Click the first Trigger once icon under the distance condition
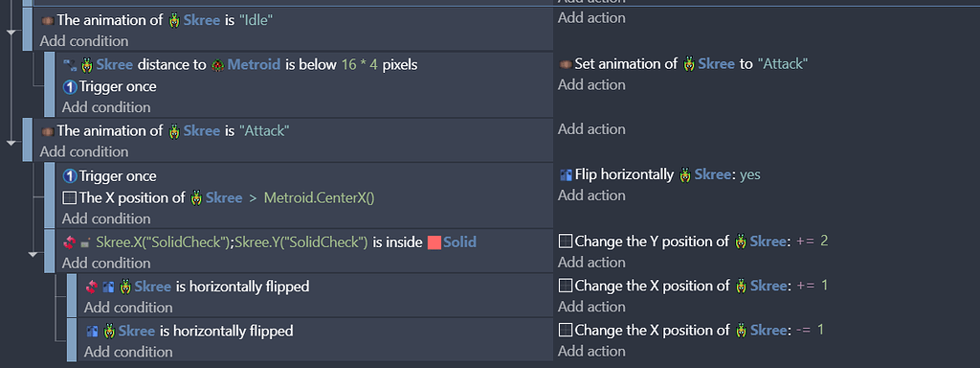This screenshot has height=368, width=980. [x=70, y=87]
